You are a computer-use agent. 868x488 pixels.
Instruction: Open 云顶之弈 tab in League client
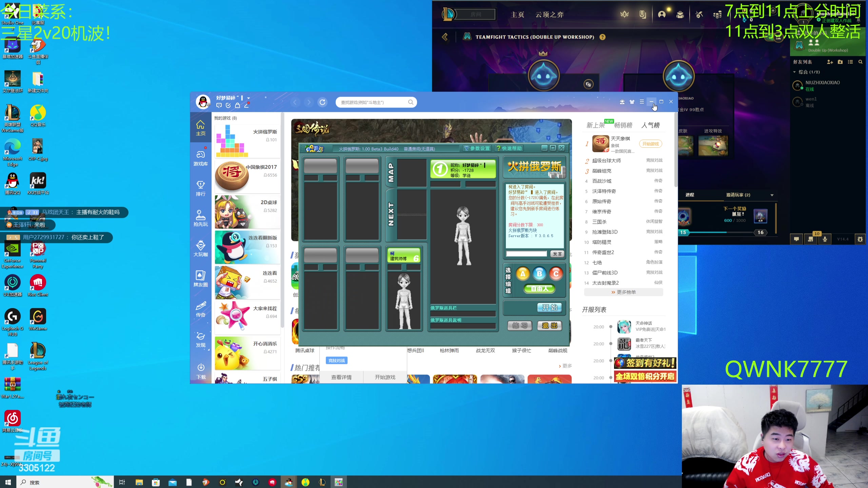[x=549, y=15]
